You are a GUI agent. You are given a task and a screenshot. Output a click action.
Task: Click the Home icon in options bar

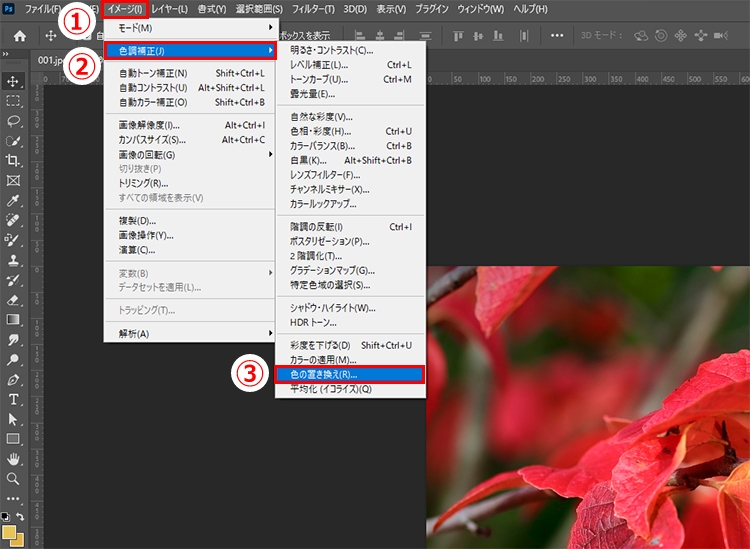(20, 36)
